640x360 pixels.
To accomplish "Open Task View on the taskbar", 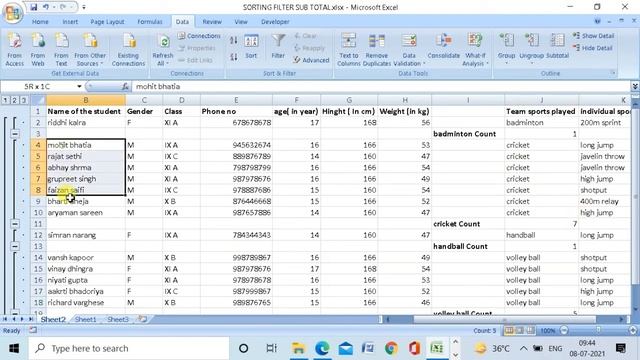I will point(271,348).
